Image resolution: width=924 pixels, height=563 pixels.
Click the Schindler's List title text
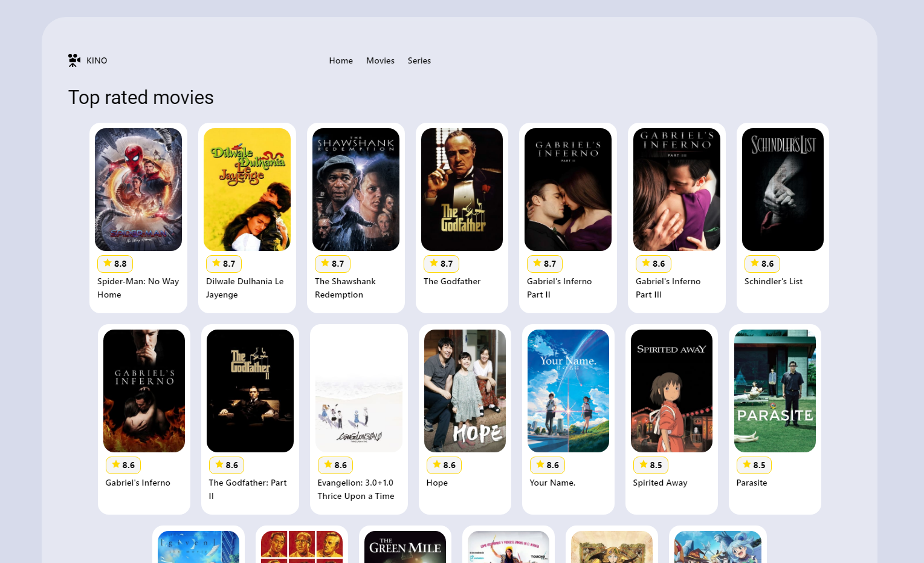click(774, 281)
